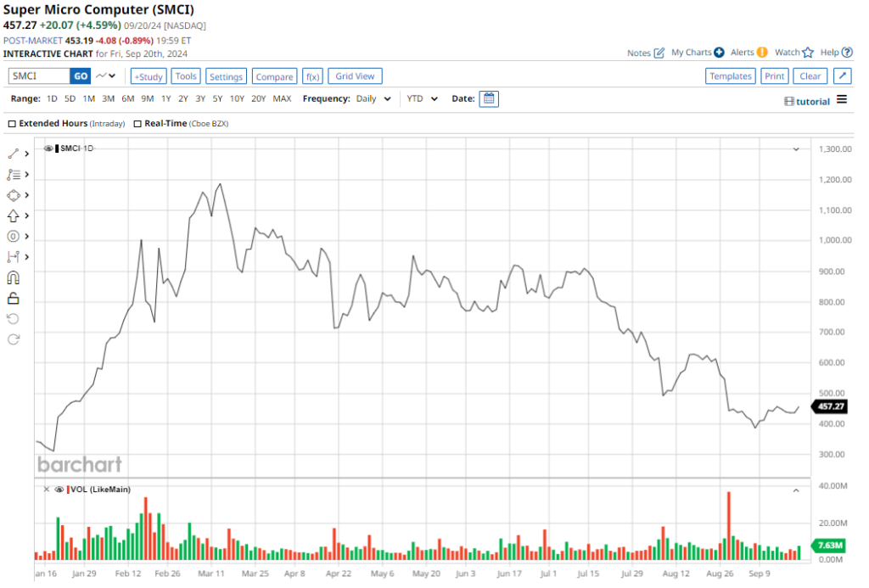Viewport: 869px width, 588px height.
Task: Expand the YTD period dropdown
Action: pos(423,98)
